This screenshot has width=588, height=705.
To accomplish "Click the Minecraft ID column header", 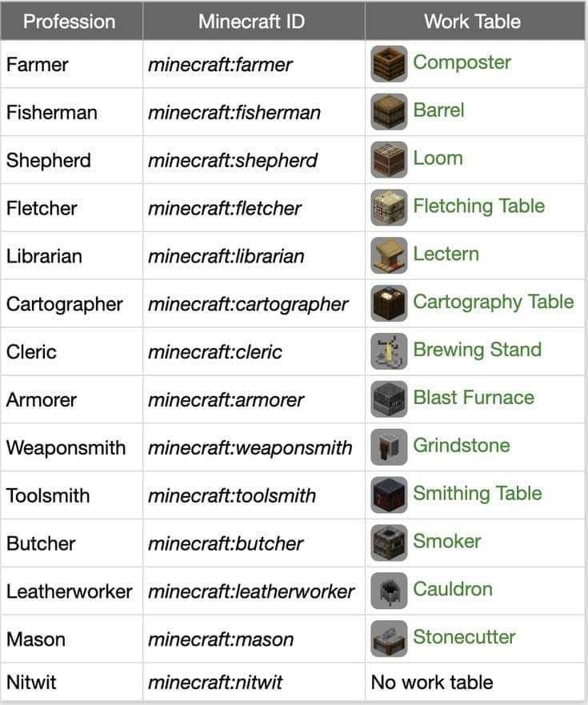I will 251,22.
